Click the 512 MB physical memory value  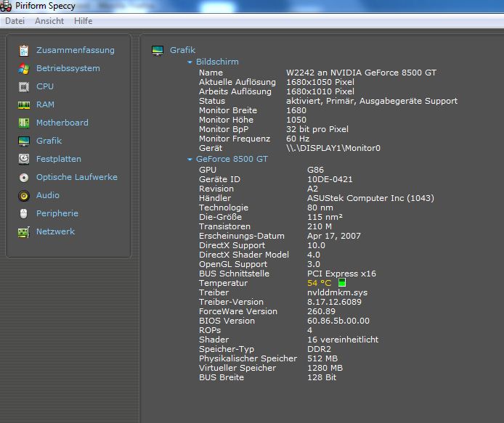322,358
